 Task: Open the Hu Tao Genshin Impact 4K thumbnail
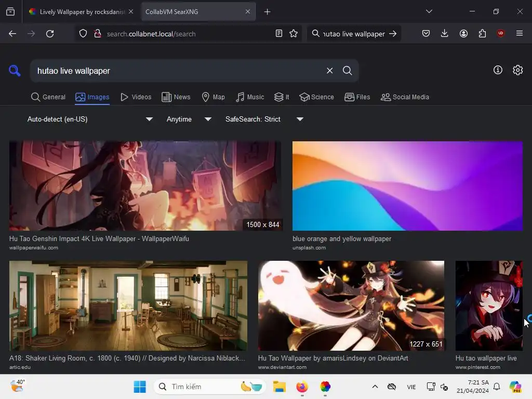coord(146,186)
